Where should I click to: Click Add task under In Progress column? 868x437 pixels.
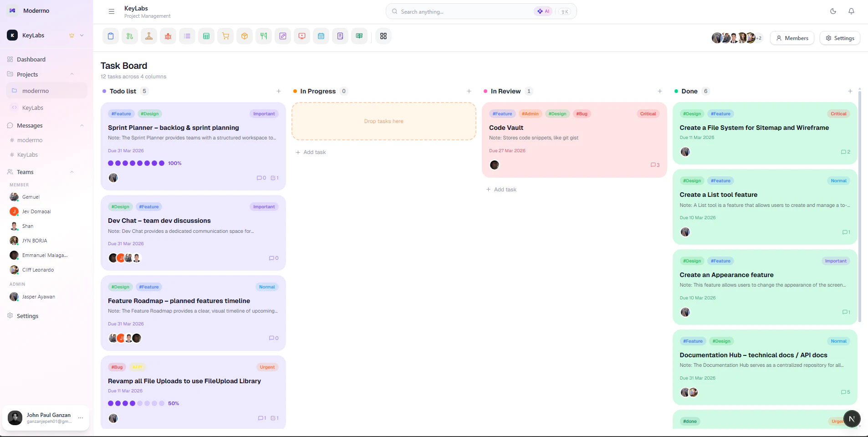pos(311,152)
